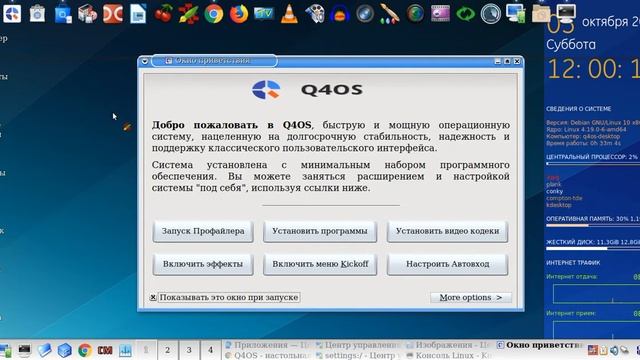Click the system monitor graph icon in taskbar

tap(125, 350)
